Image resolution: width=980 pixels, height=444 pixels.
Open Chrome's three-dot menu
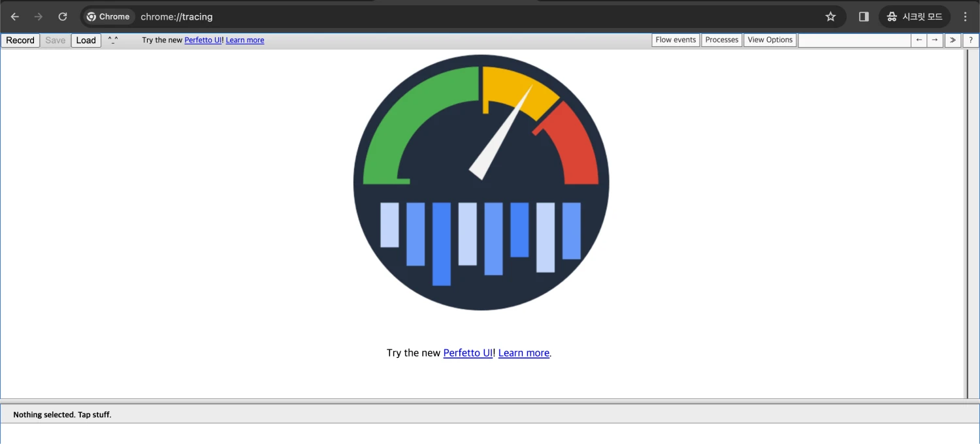pos(965,17)
